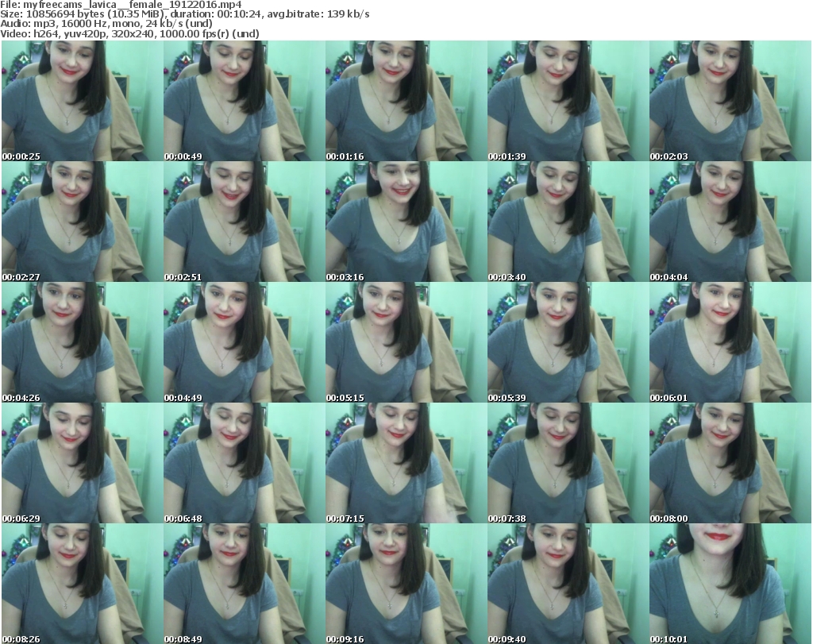
Task: Click the 00:03:40 frame
Action: (x=568, y=222)
